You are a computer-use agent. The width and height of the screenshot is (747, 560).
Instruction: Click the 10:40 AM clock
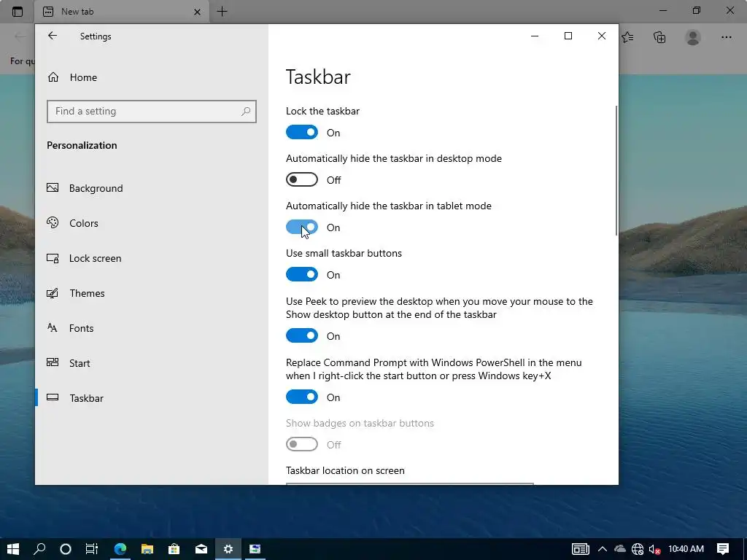tap(686, 549)
